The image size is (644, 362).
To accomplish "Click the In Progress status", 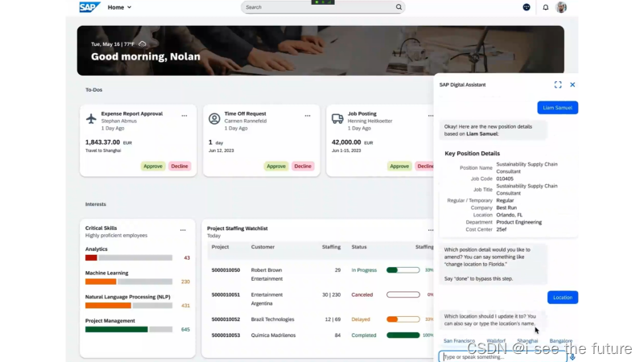I will 364,270.
